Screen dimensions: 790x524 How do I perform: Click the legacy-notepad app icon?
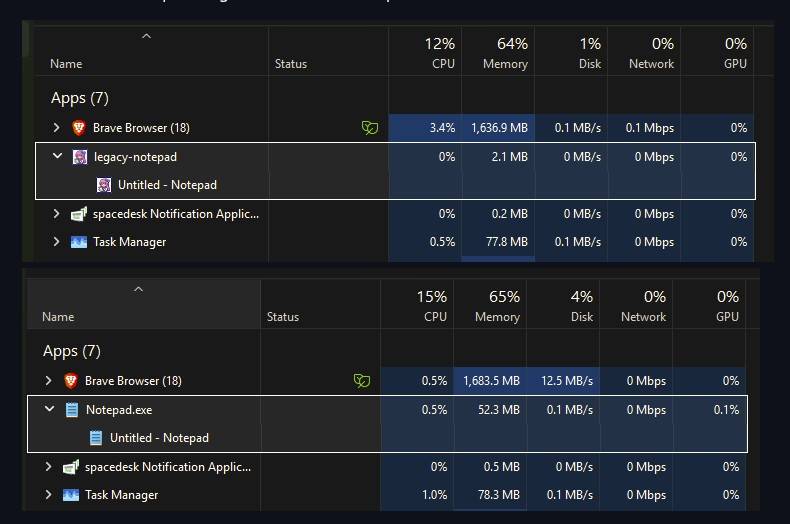[x=80, y=157]
